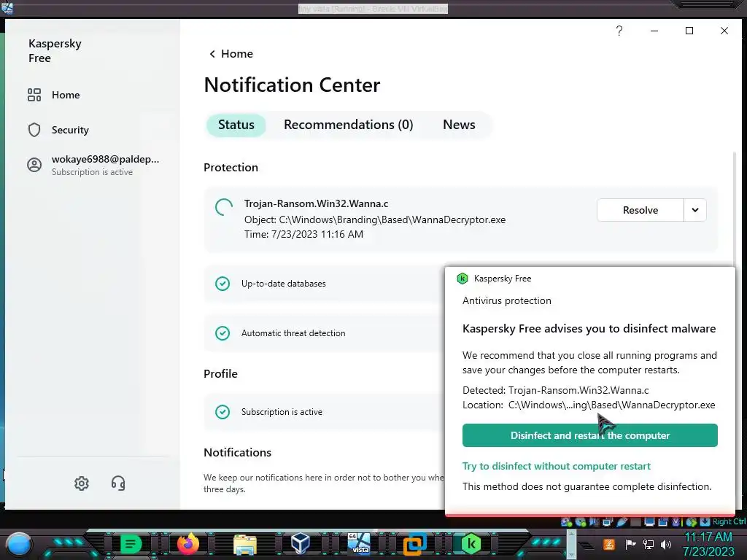Go back using the Home chevron arrow
The image size is (747, 560).
(212, 54)
